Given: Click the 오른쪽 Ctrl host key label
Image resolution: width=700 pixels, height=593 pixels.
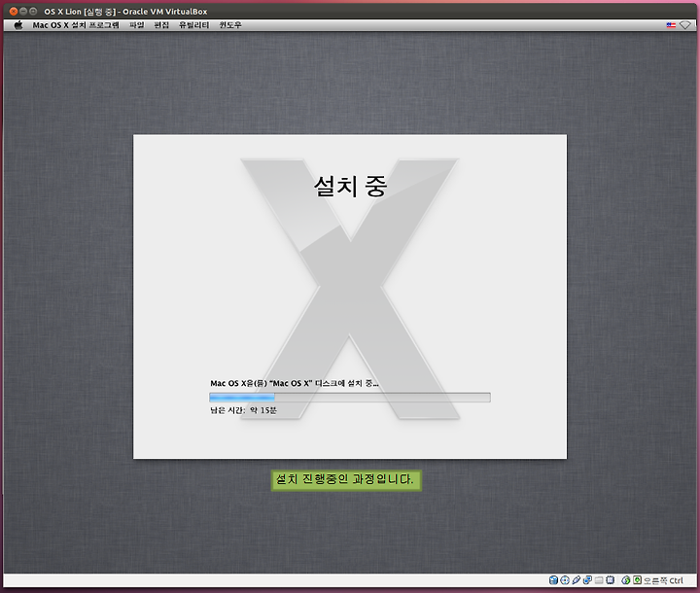Looking at the screenshot, I should 663,580.
